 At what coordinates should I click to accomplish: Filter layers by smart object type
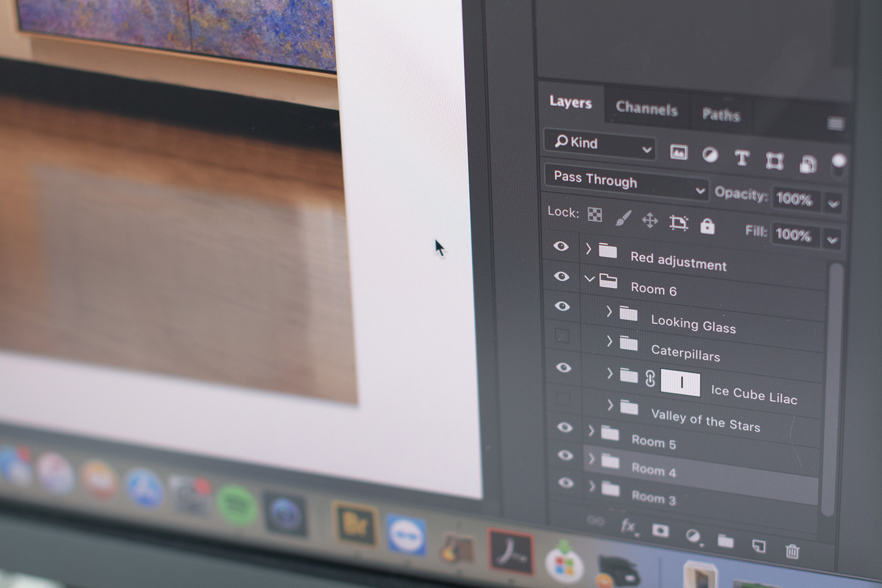pyautogui.click(x=808, y=164)
